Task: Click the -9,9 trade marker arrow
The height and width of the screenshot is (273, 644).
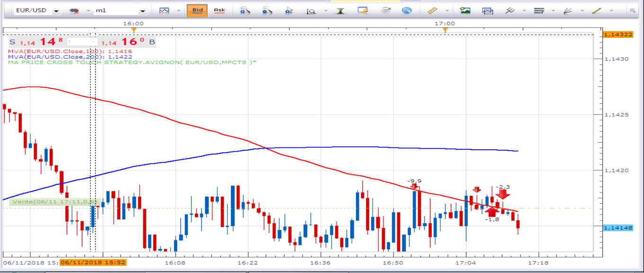Action: pos(415,186)
